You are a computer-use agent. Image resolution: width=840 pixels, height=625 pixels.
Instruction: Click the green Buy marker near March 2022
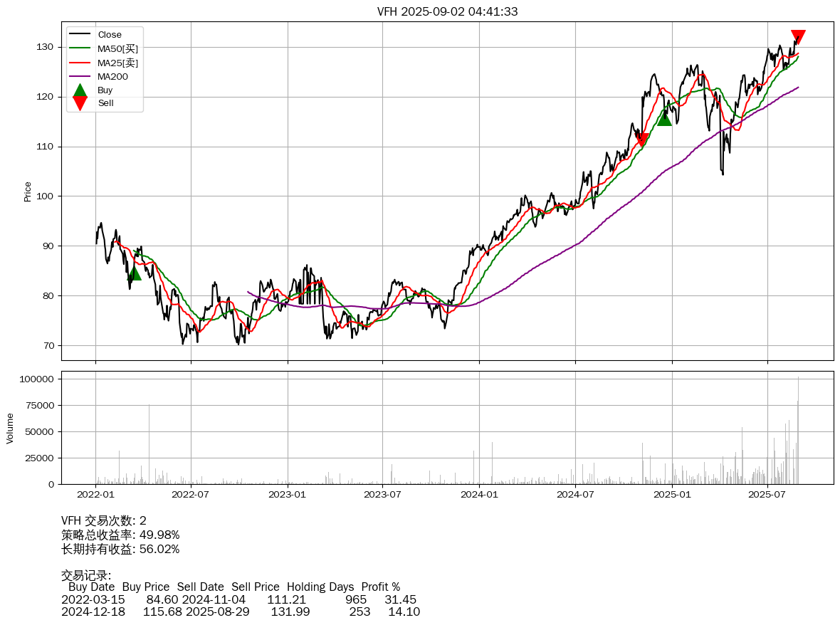[134, 273]
